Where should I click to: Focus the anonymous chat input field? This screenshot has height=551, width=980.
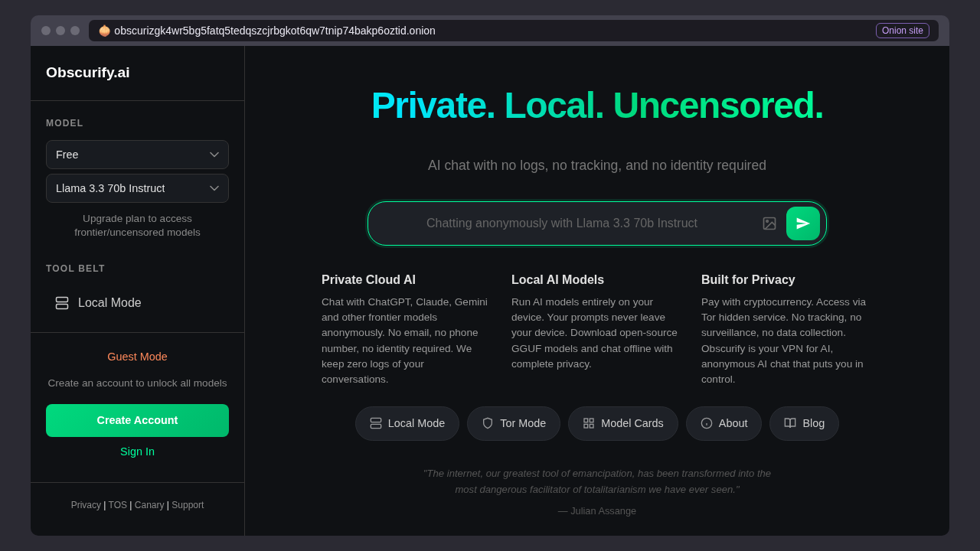pyautogui.click(x=562, y=223)
